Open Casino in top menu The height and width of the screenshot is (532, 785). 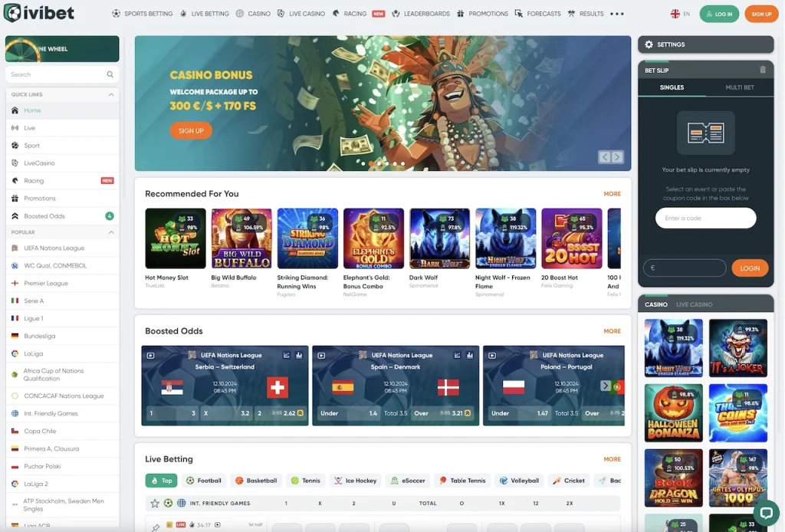pos(253,14)
